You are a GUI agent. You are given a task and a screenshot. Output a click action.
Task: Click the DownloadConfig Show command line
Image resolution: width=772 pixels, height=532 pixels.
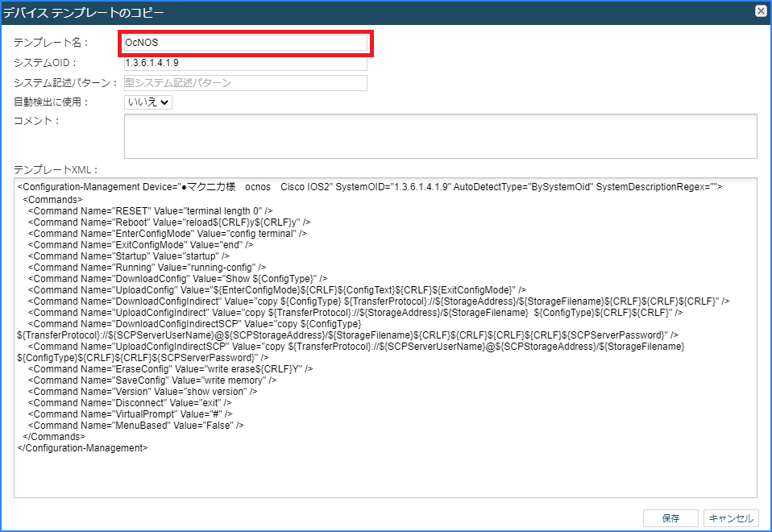(x=178, y=279)
